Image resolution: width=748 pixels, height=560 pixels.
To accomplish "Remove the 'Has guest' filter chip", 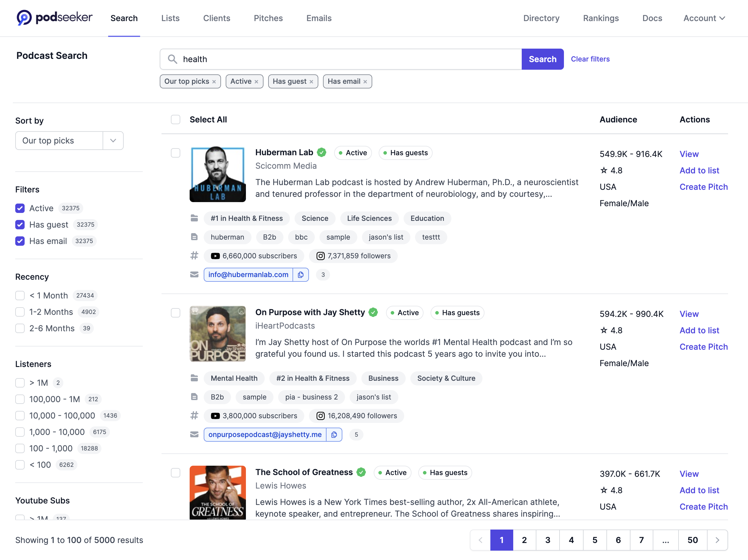I will pyautogui.click(x=311, y=82).
